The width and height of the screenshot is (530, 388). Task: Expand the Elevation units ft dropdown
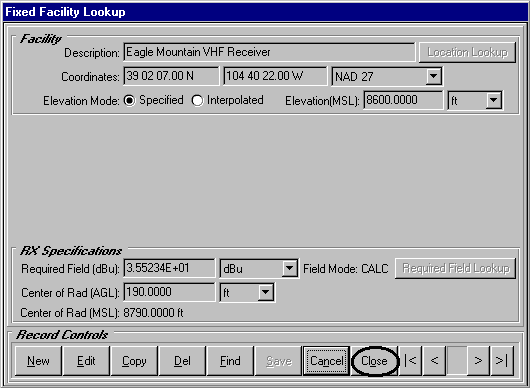[x=493, y=100]
